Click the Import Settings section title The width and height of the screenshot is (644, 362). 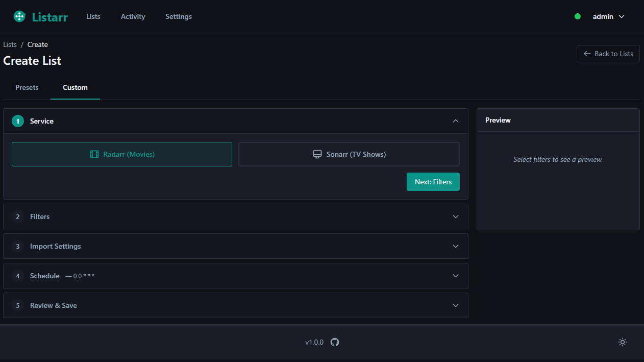(x=56, y=246)
